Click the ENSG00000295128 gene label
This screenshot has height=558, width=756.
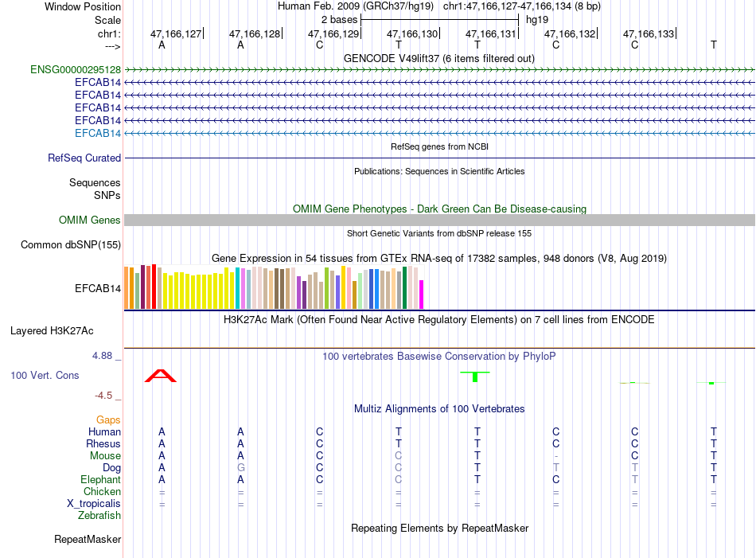click(76, 69)
